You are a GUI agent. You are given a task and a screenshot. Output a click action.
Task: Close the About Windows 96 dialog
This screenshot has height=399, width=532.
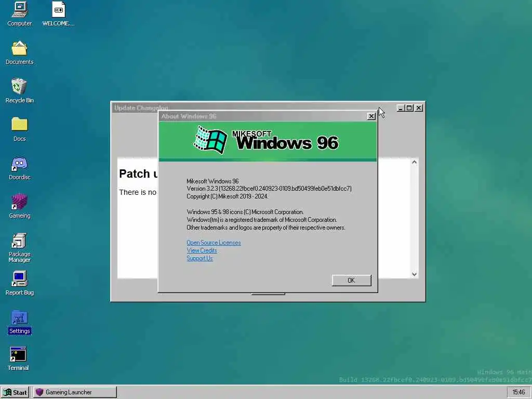(x=371, y=116)
